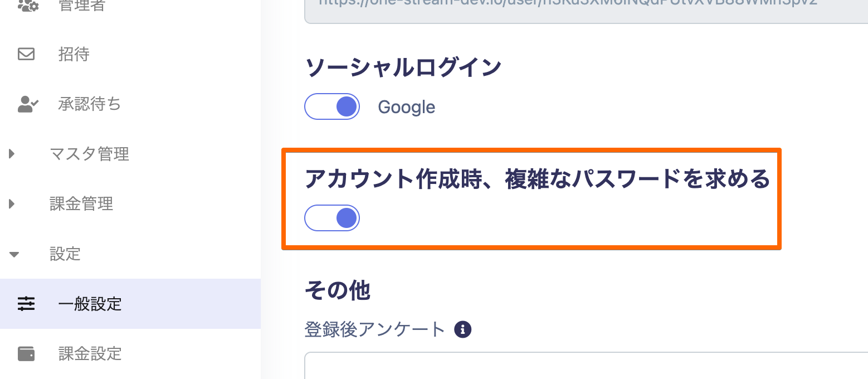The height and width of the screenshot is (379, 868).
Task: Expand the マスタ管理 section arrow
Action: click(x=12, y=154)
